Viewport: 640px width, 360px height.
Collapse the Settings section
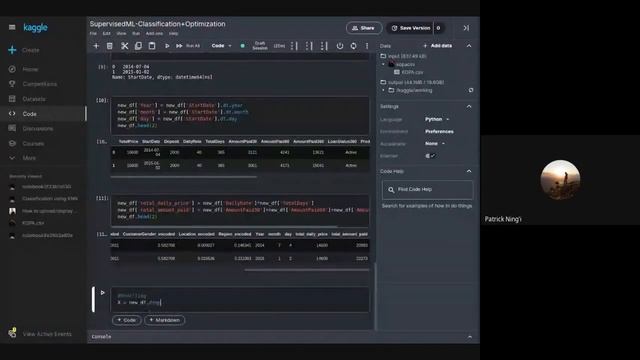(x=469, y=107)
